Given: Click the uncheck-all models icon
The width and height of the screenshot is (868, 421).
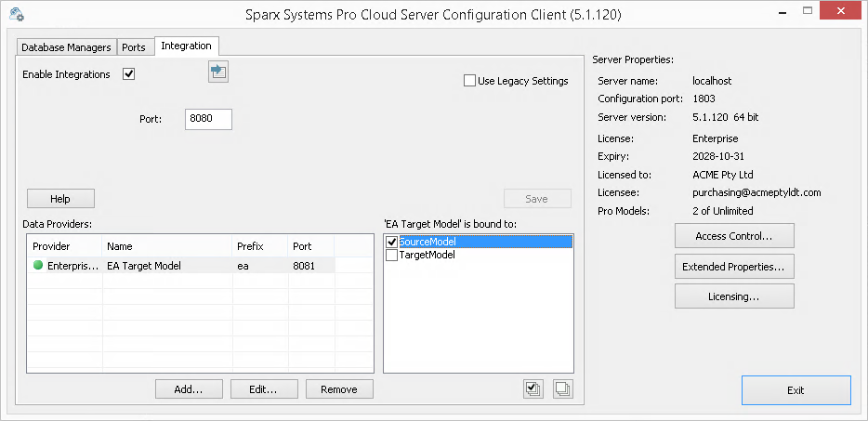Looking at the screenshot, I should click(x=563, y=389).
